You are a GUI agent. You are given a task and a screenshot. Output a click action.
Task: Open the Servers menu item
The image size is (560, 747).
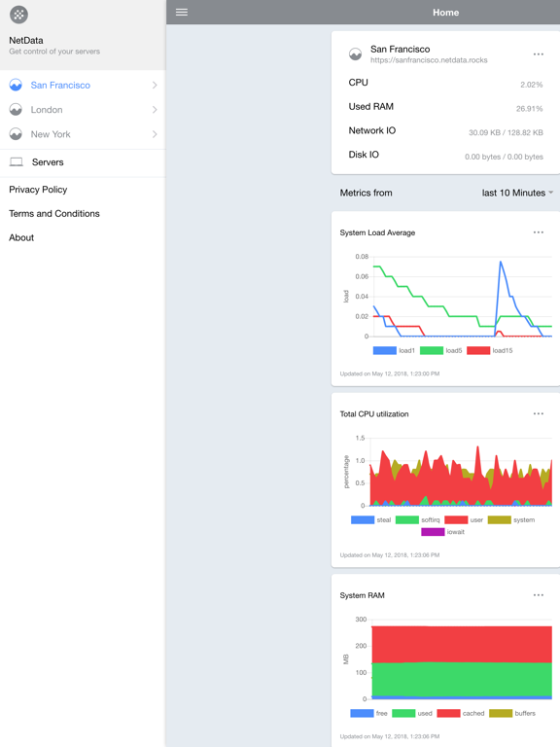tap(83, 162)
